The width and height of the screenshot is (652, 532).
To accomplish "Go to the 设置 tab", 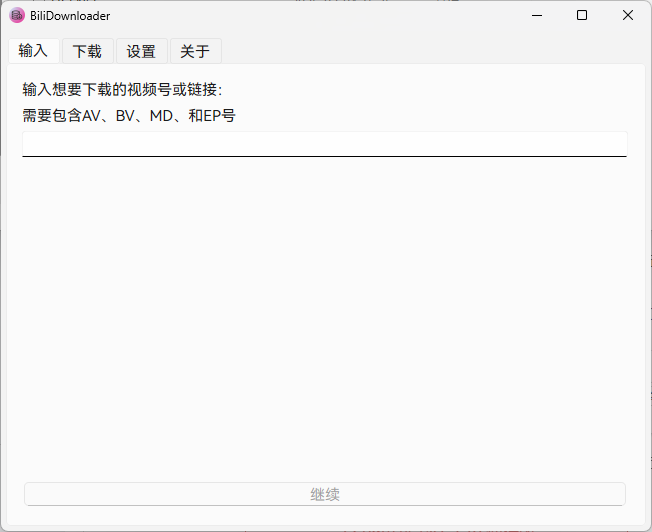I will tap(141, 51).
